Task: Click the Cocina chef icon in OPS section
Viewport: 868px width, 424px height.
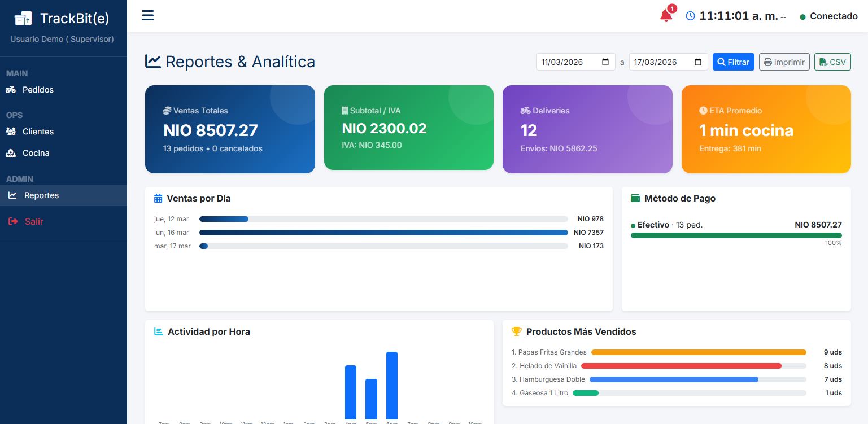Action: click(12, 153)
